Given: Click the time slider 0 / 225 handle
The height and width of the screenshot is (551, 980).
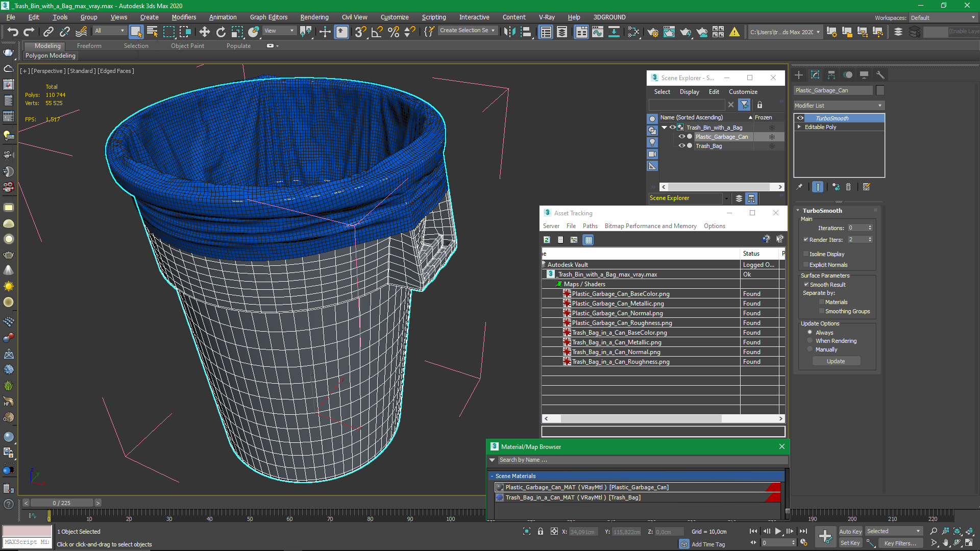Looking at the screenshot, I should pos(62,503).
